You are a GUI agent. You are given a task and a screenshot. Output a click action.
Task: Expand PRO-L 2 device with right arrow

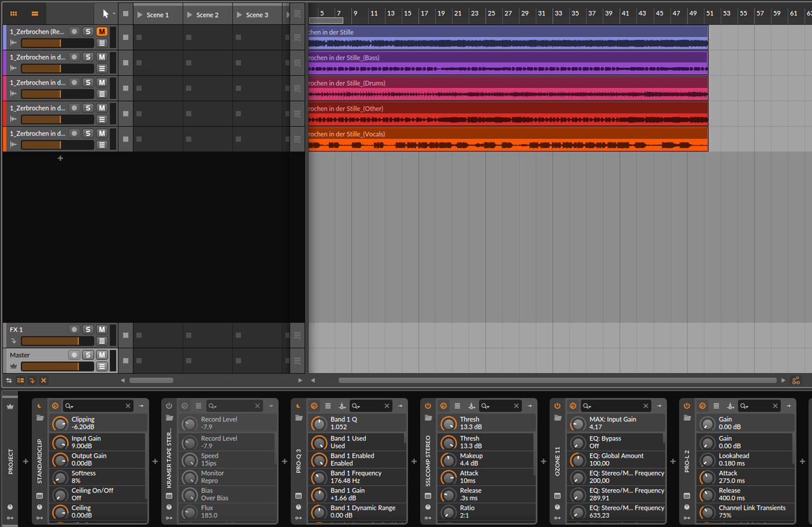(x=789, y=406)
